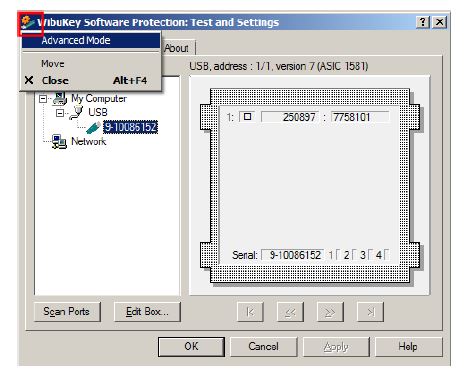Click the USB address version text
This screenshot has width=468, height=373.
[x=279, y=66]
